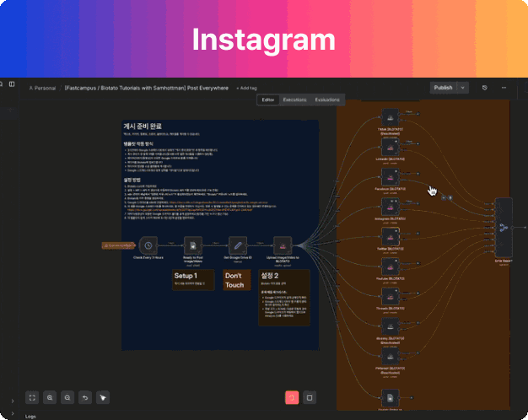Click the tidy up pointer button
This screenshot has height=420, width=528.
[103, 398]
